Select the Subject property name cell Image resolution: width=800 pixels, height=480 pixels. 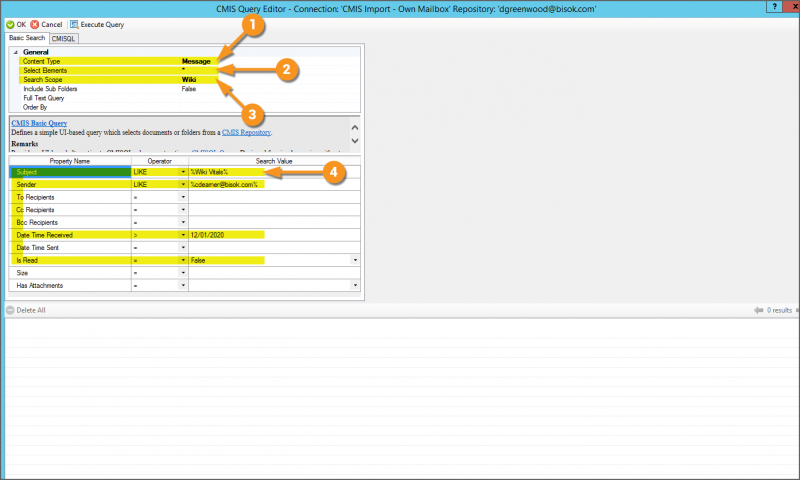[x=70, y=172]
